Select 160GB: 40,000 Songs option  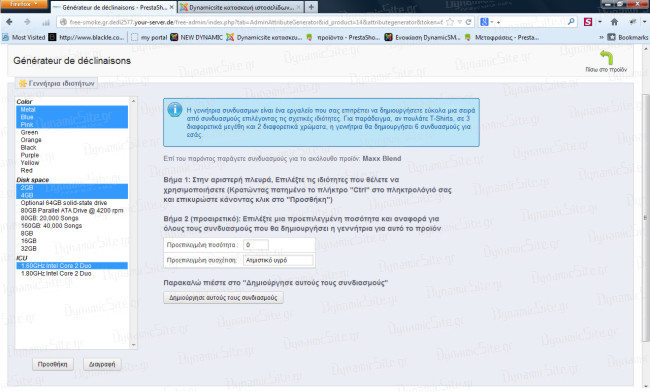coord(72,225)
